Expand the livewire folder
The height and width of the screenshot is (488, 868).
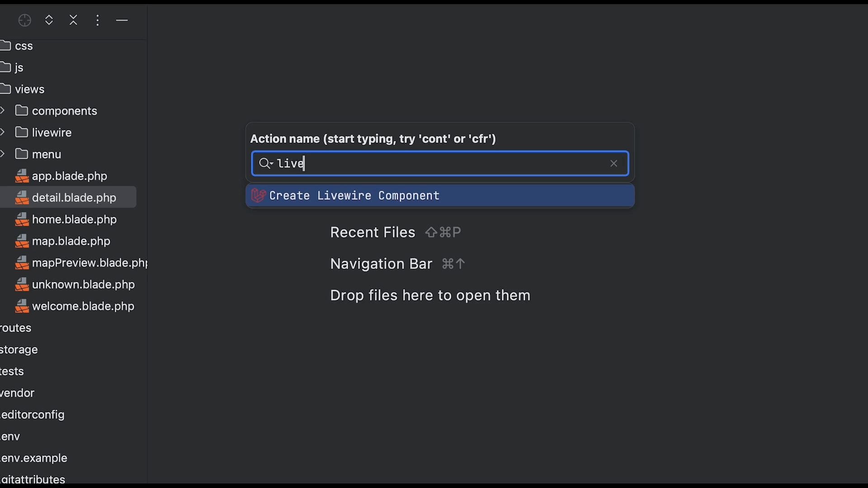pos(3,132)
